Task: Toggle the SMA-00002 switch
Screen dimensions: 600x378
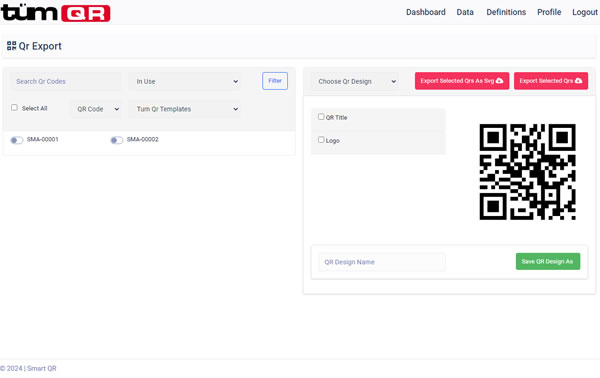Action: click(117, 140)
